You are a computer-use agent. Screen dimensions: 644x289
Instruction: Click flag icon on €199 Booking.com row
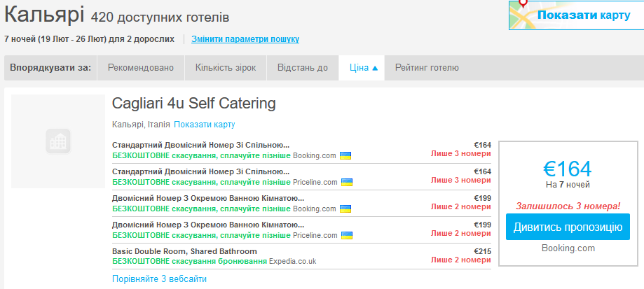click(x=346, y=209)
